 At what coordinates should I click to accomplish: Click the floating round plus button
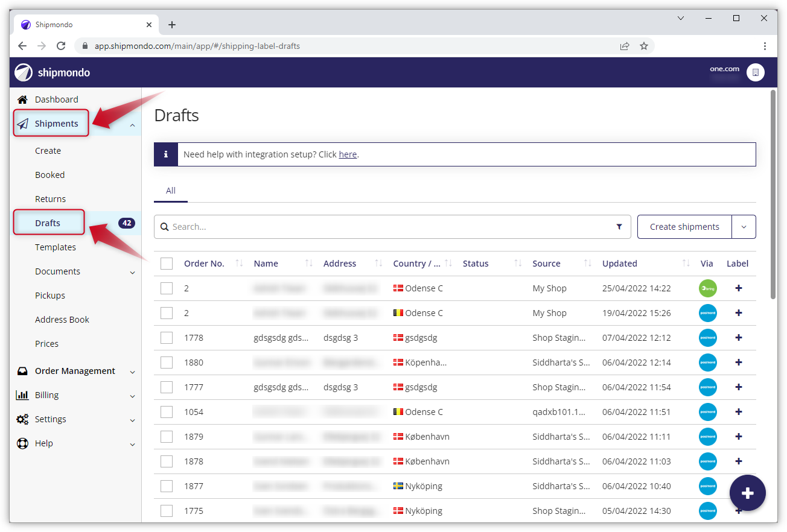[747, 493]
